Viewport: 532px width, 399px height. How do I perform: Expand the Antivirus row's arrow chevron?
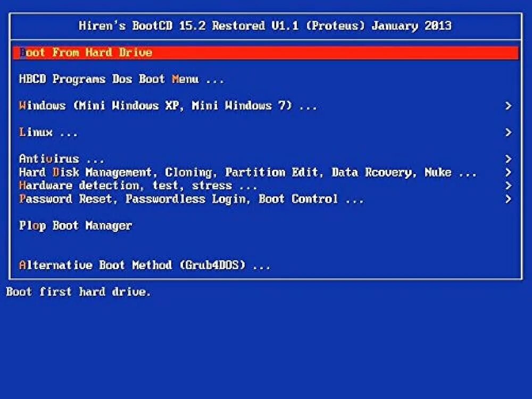point(508,159)
